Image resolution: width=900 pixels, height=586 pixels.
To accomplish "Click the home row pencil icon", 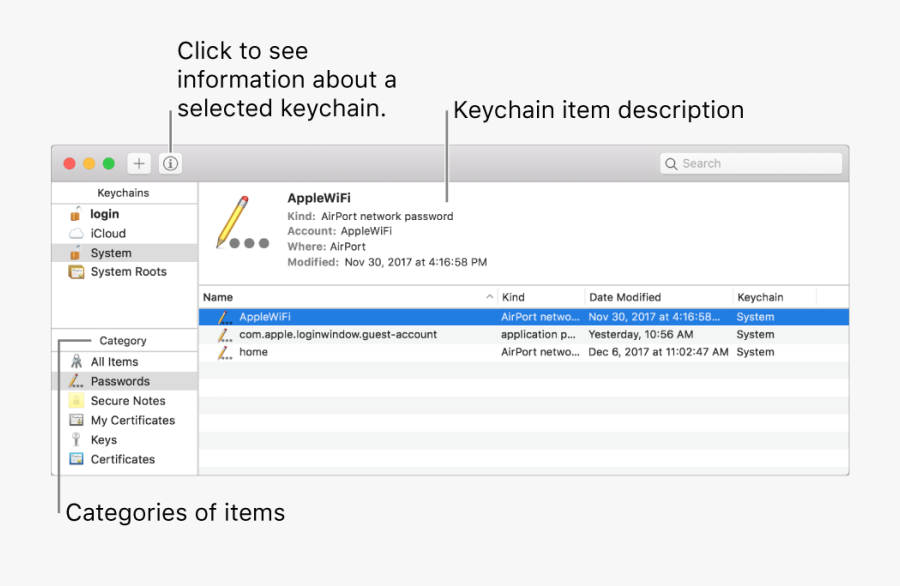I will pyautogui.click(x=225, y=352).
